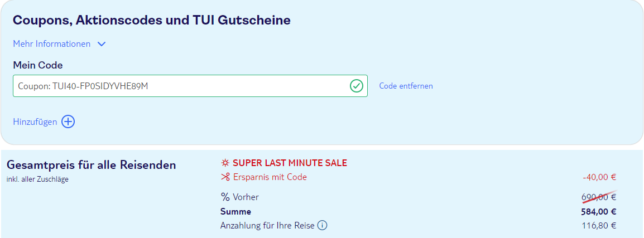Click the -40,00 € savings amount
This screenshot has height=238, width=644.
[600, 177]
